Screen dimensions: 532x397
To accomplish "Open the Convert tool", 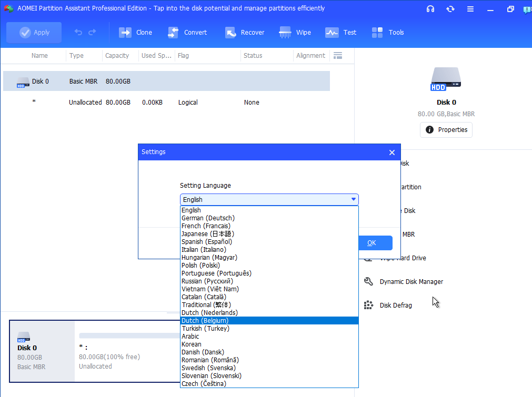I will pyautogui.click(x=173, y=33).
